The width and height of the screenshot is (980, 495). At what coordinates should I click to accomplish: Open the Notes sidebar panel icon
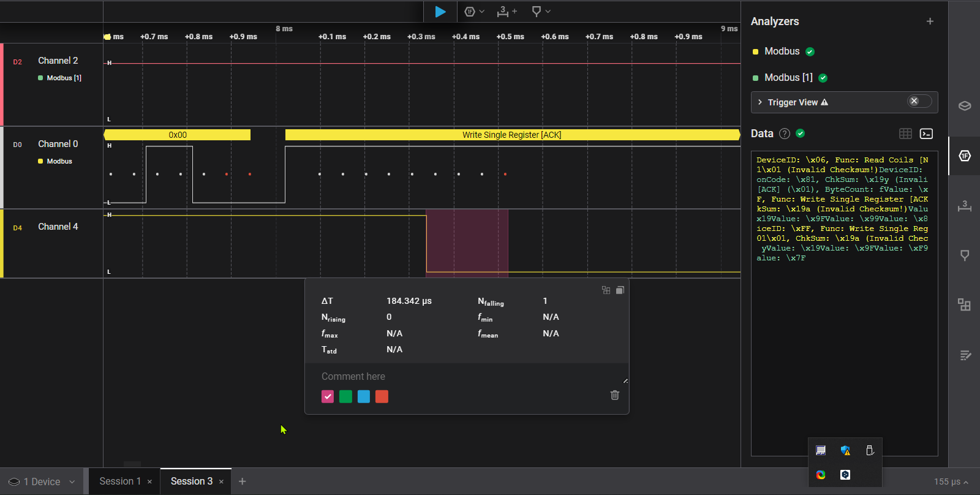(965, 355)
